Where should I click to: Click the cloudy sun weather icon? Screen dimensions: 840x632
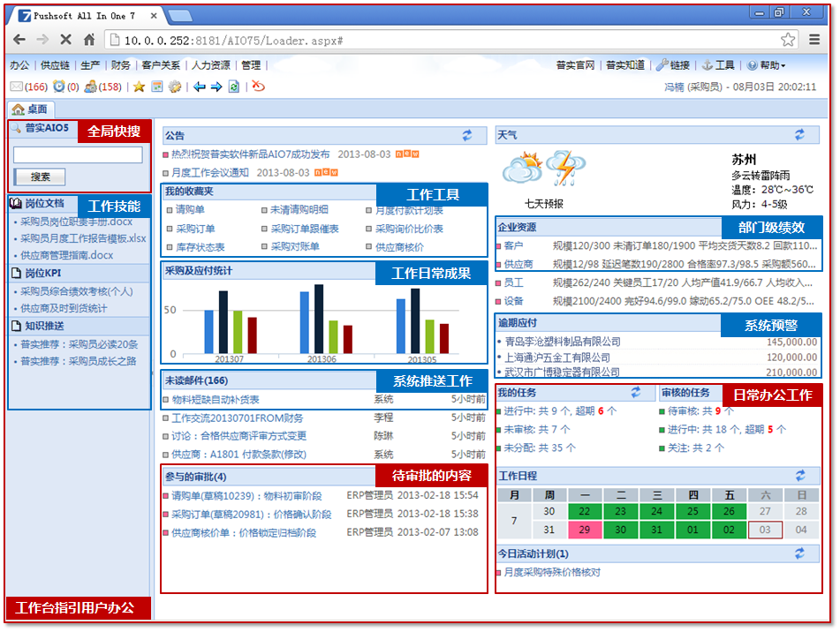[522, 168]
